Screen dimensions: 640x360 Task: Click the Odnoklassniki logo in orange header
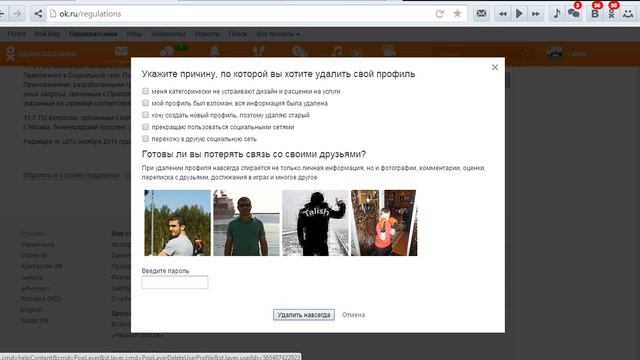click(x=41, y=53)
